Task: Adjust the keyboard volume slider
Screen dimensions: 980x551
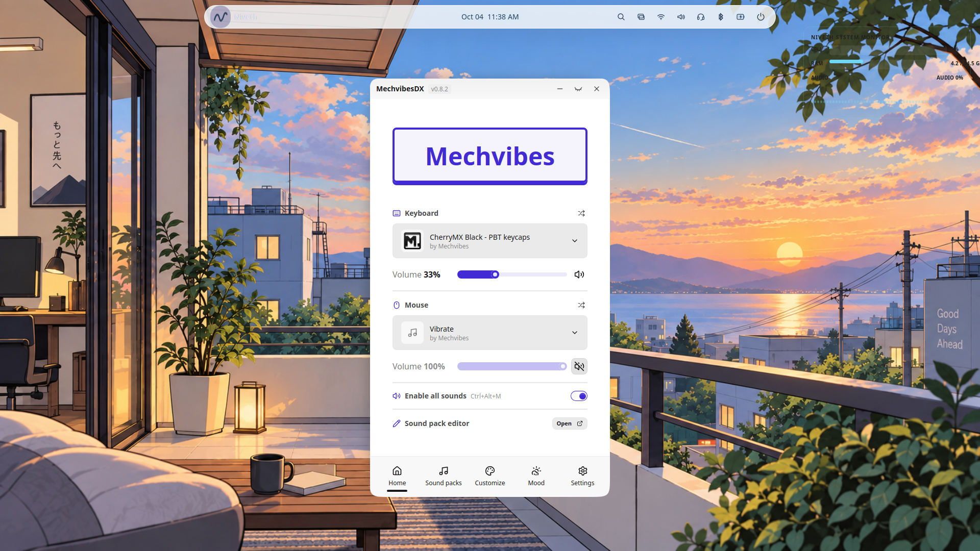Action: 512,274
